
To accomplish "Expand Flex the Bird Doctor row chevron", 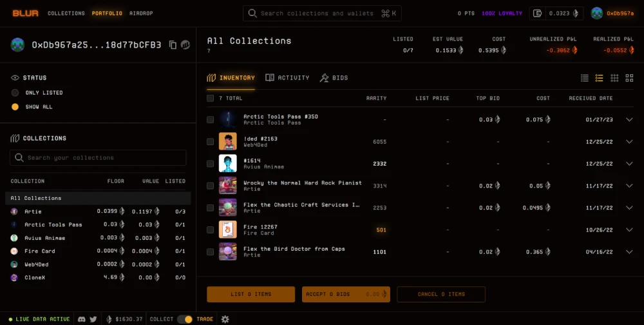I will click(x=629, y=251).
